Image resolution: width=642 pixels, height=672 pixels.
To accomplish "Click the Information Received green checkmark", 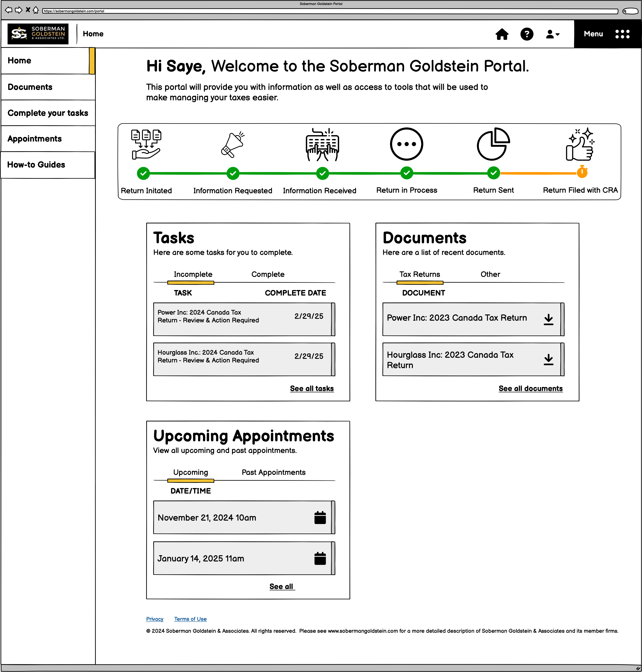I will click(322, 173).
